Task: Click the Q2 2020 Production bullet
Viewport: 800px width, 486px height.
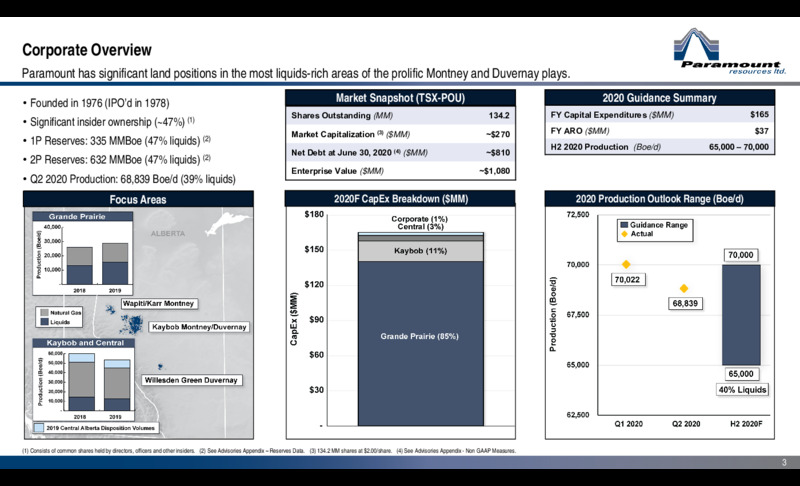Action: coord(129,179)
